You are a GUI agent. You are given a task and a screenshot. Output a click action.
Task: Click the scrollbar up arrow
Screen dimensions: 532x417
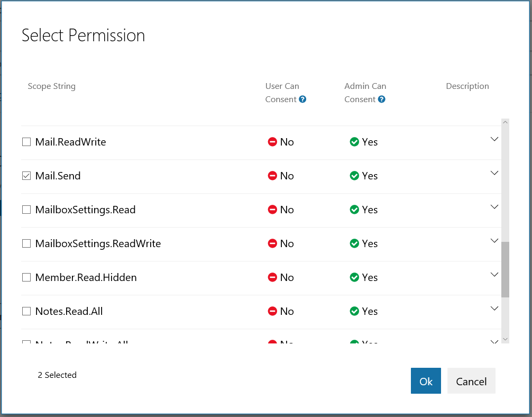coord(505,123)
